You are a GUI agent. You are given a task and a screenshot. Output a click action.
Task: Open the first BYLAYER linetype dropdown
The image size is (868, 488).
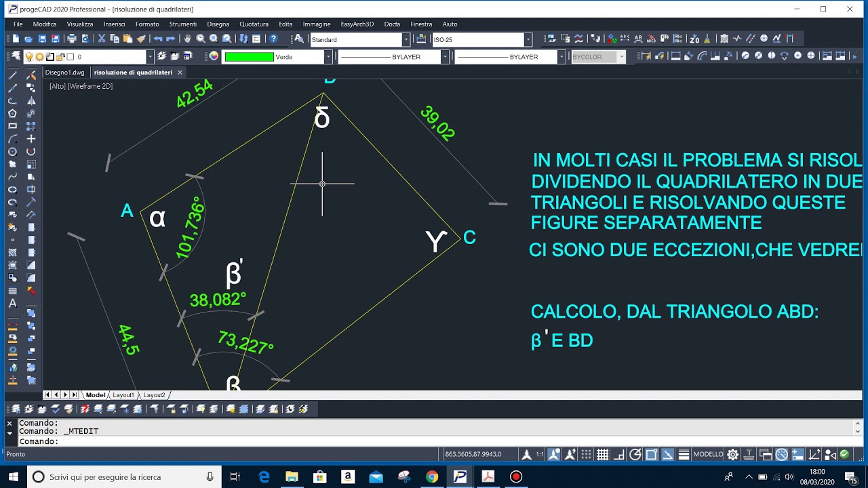(445, 57)
